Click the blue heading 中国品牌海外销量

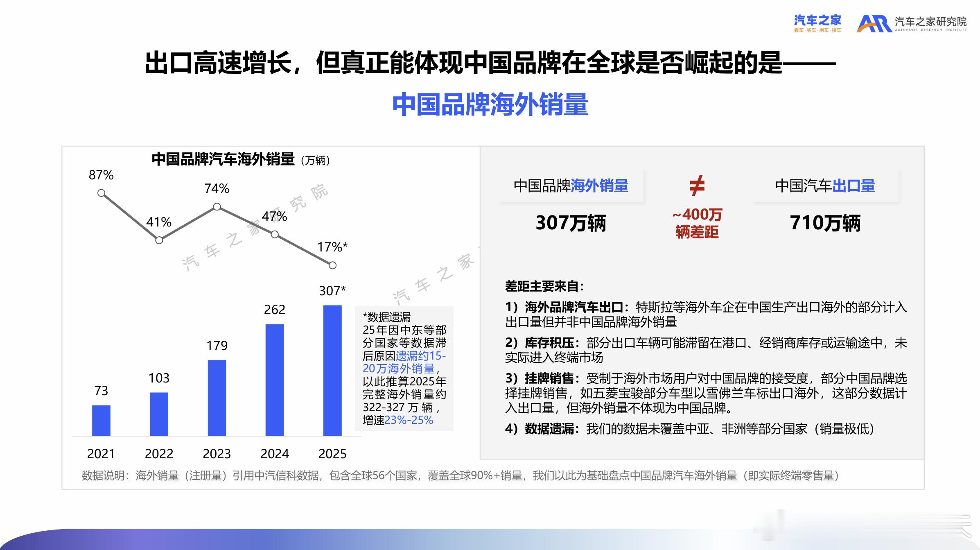490,104
